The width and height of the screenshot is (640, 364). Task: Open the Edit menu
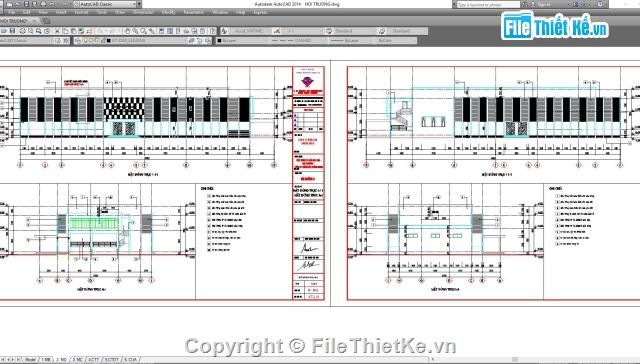coord(27,12)
